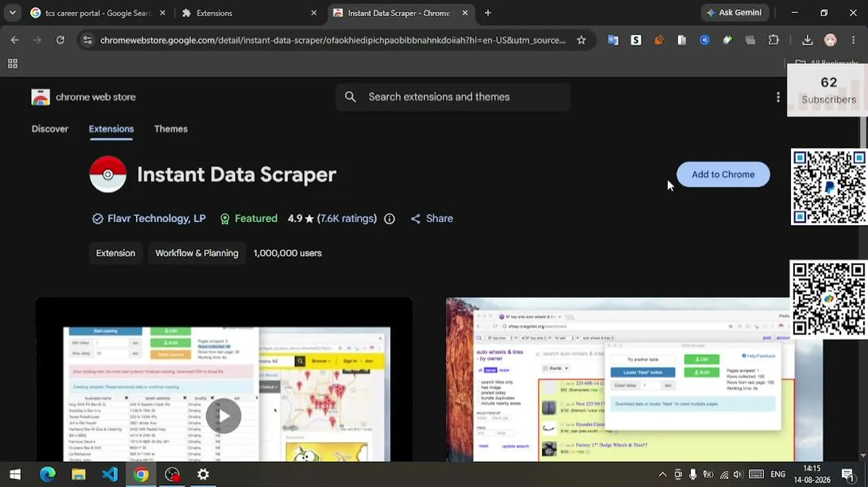
Task: Go back to the previous page
Action: point(15,40)
